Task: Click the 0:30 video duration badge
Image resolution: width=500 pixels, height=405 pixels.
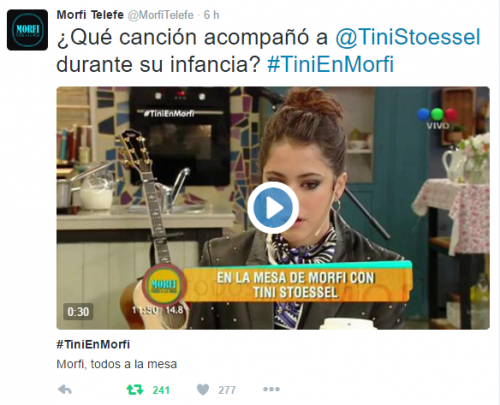Action: click(x=78, y=312)
